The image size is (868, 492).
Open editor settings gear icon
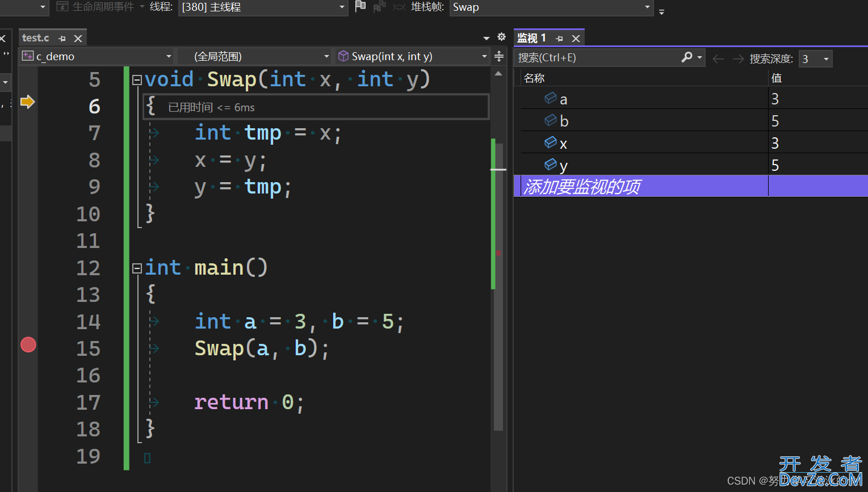click(501, 37)
